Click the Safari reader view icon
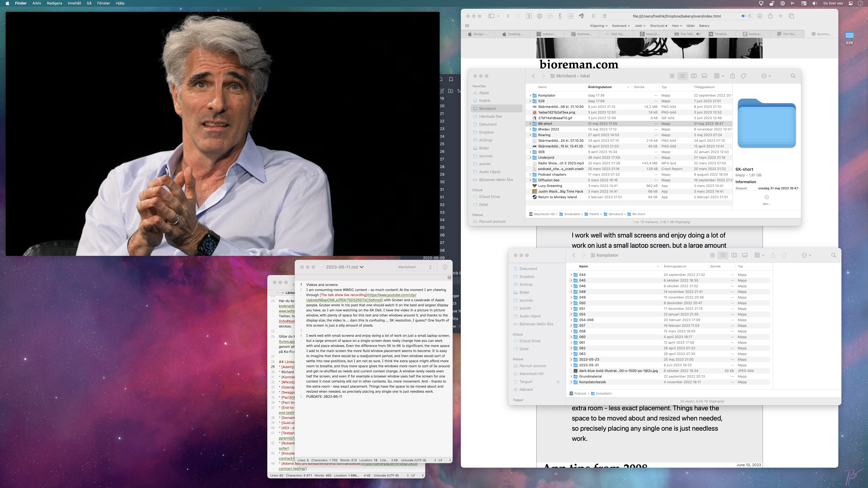 [605, 16]
